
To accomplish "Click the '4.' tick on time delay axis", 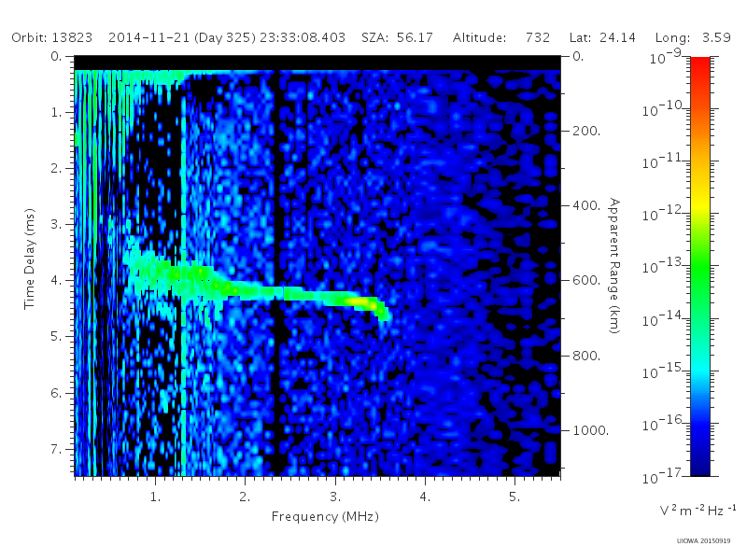I will pos(56,280).
